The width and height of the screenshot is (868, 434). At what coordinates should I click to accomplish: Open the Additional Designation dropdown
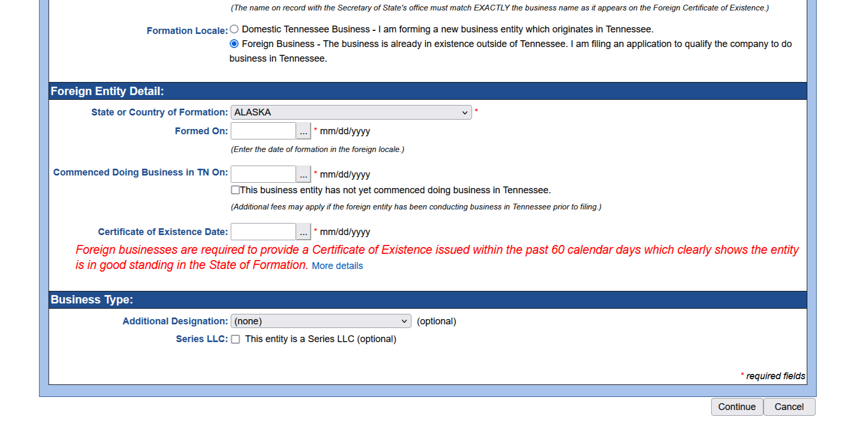321,321
